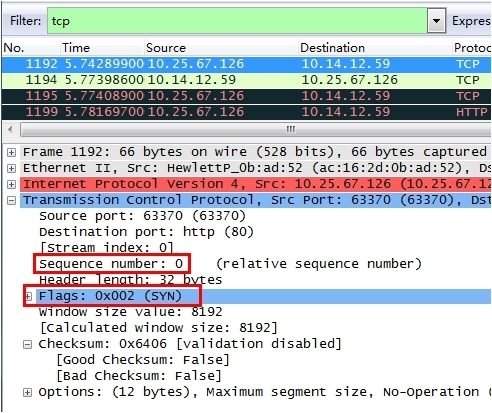The image size is (492, 413).
Task: Select packet 1194 from 10.14.12.59
Action: tap(246, 80)
